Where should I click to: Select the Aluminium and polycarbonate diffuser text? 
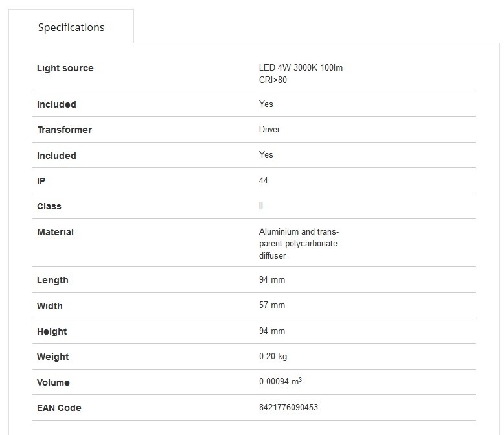click(299, 244)
